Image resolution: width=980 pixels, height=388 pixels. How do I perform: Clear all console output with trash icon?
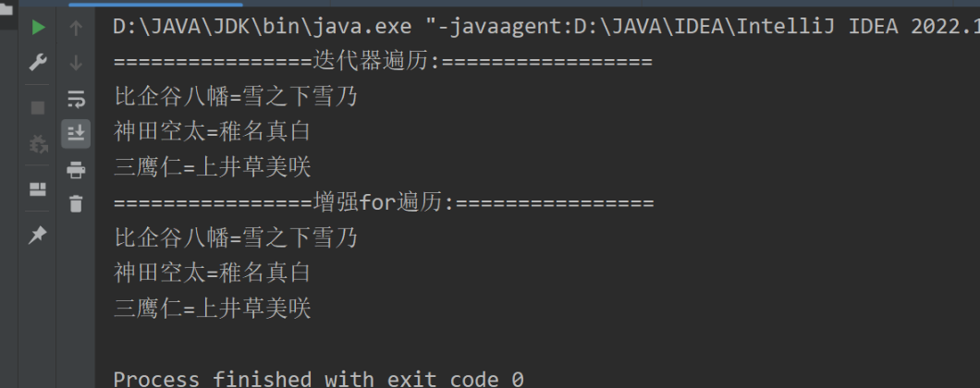tap(76, 203)
